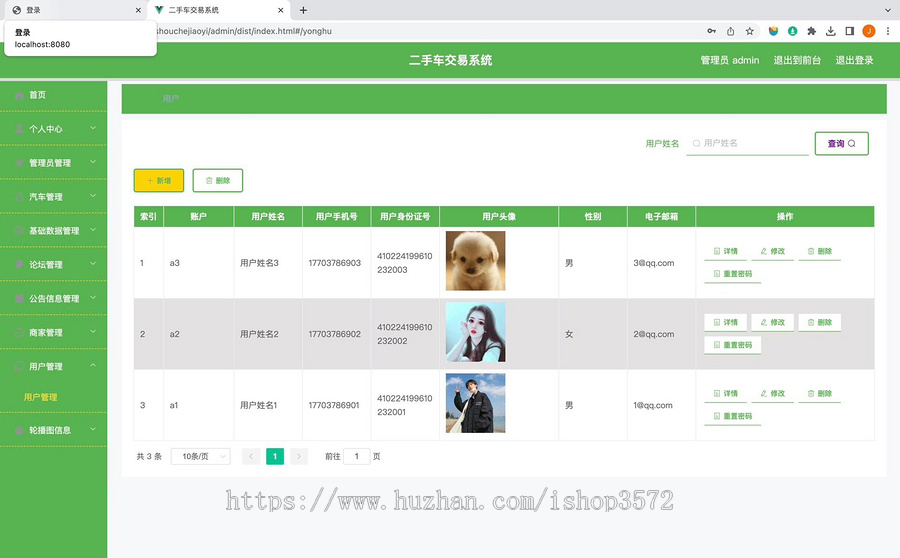900x558 pixels.
Task: Select the 用户管理 submenu item
Action: coord(40,397)
